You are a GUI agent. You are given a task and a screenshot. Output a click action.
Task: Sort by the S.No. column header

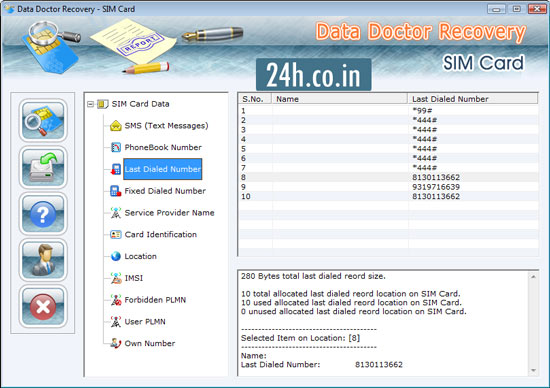click(x=255, y=99)
